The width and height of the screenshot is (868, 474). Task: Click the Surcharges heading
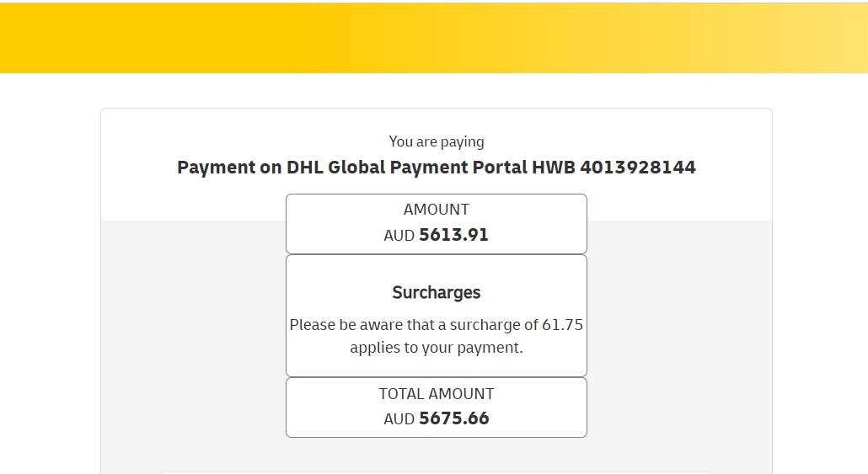coord(437,292)
